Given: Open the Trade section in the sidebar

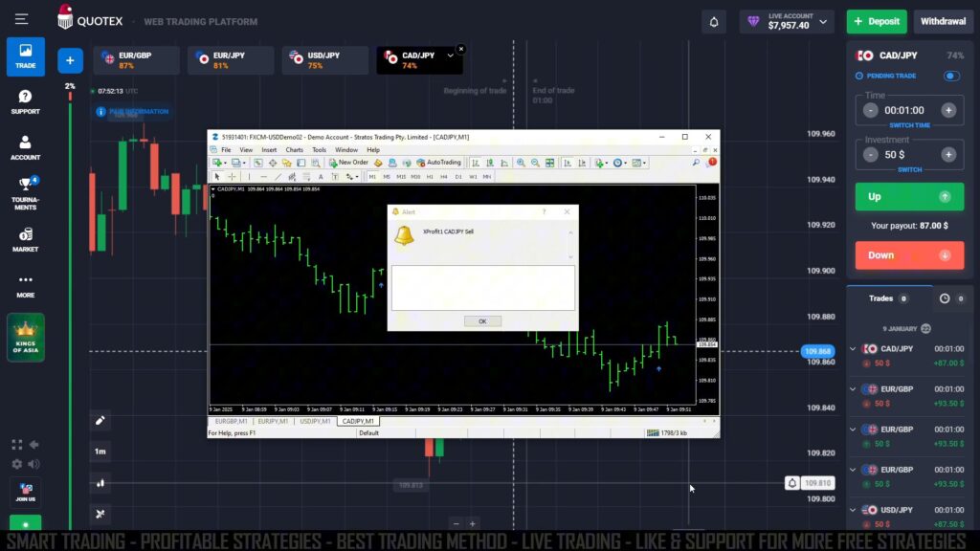Looking at the screenshot, I should click(x=26, y=56).
